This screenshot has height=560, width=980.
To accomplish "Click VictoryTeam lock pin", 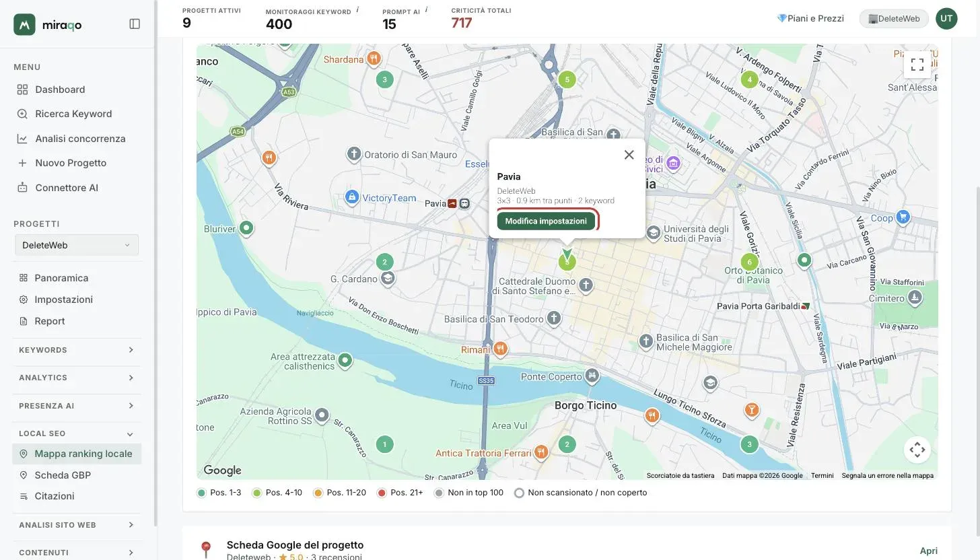I will (x=351, y=197).
